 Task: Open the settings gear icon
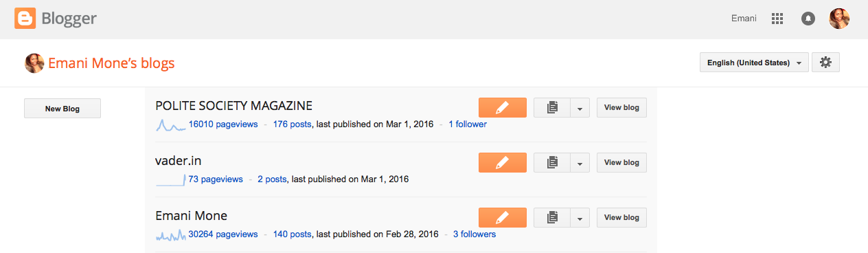825,63
